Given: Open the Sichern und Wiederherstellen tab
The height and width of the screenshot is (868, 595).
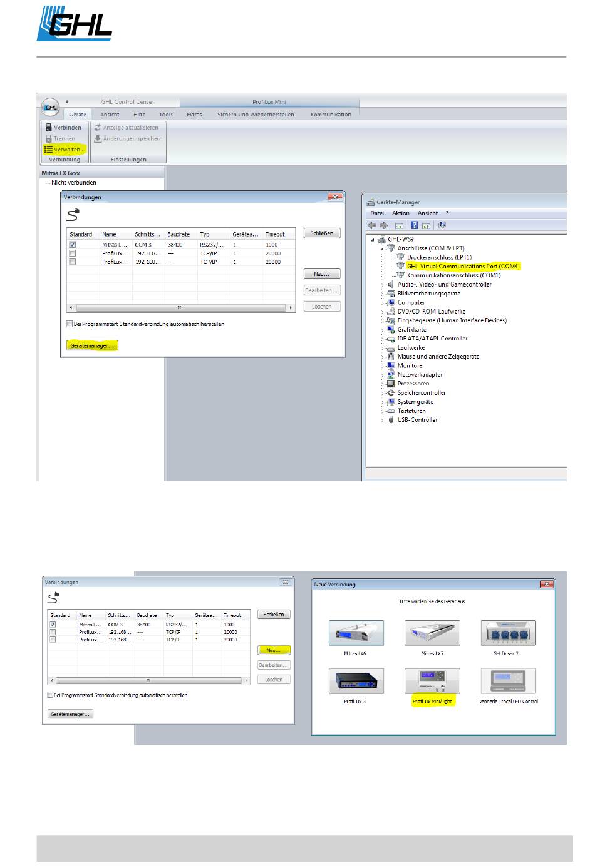Looking at the screenshot, I should (256, 115).
